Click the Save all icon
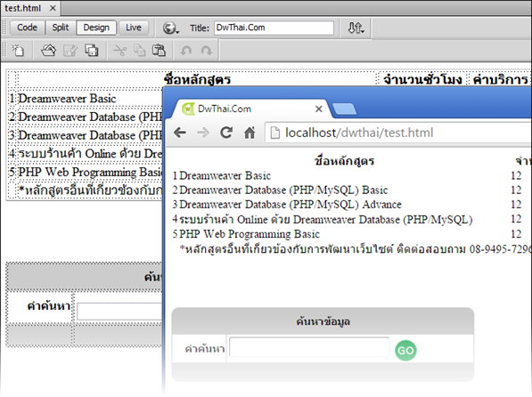532x397 pixels. pos(91,50)
